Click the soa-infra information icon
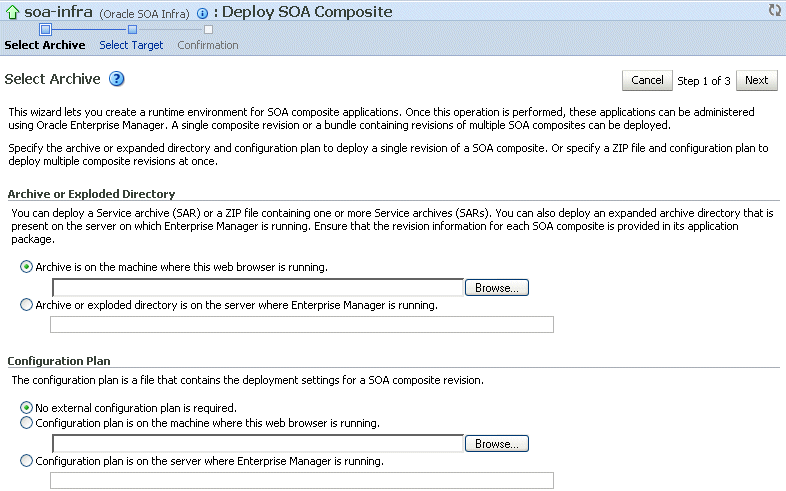Screen dimensions: 786x491 point(202,13)
